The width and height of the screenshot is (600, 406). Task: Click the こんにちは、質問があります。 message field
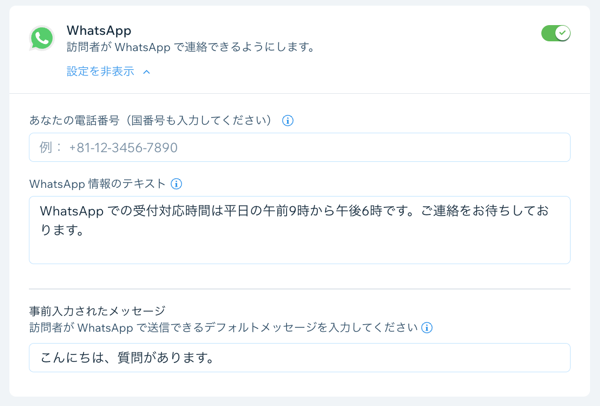300,357
